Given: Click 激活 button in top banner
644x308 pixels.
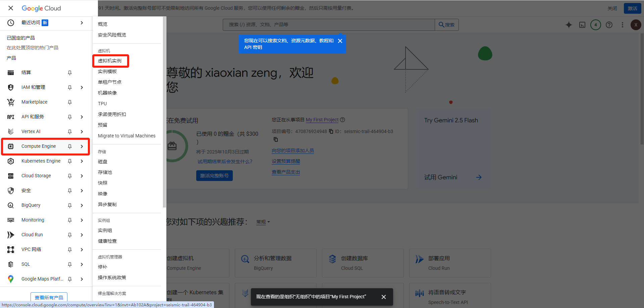Looking at the screenshot, I should point(632,8).
